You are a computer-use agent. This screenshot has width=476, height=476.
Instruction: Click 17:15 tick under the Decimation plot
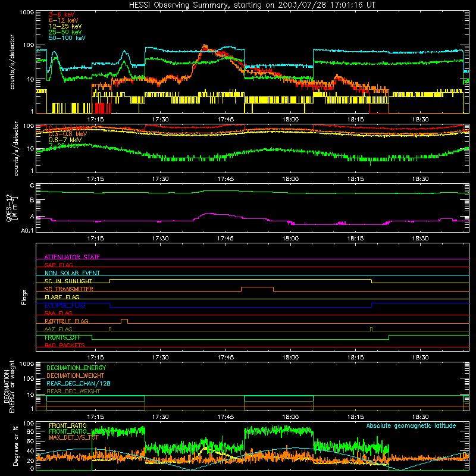[95, 417]
